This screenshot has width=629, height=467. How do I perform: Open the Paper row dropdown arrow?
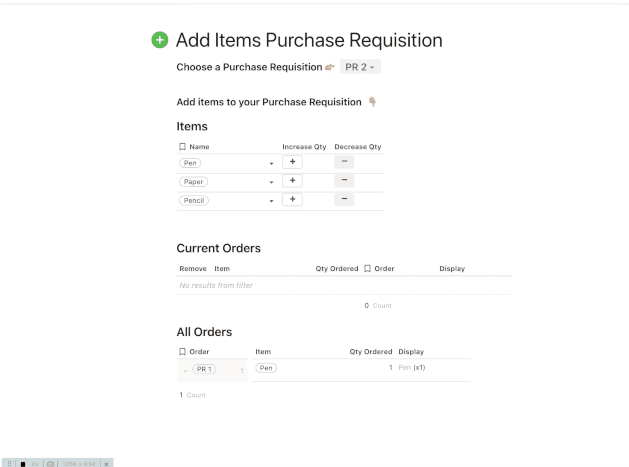271,181
